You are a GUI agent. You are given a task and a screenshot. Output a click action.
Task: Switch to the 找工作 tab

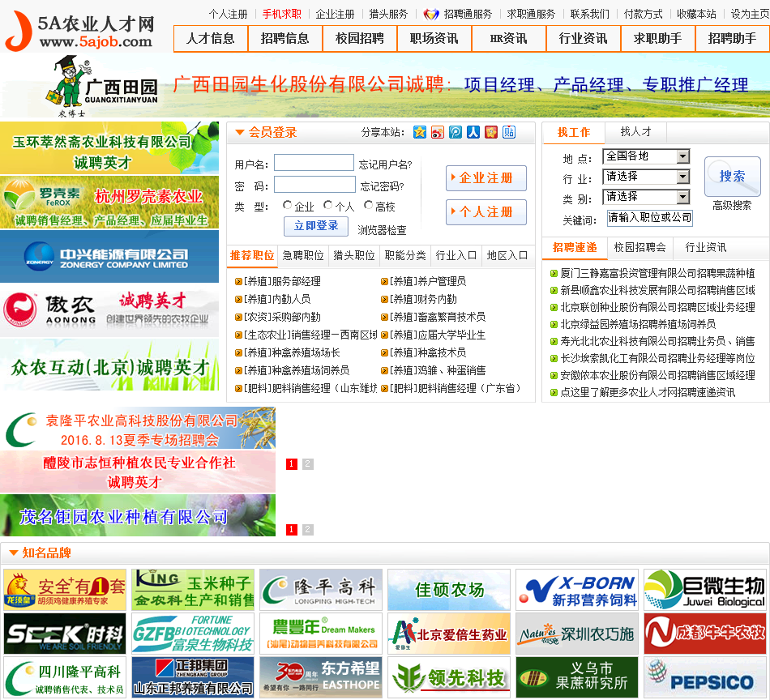(x=574, y=133)
